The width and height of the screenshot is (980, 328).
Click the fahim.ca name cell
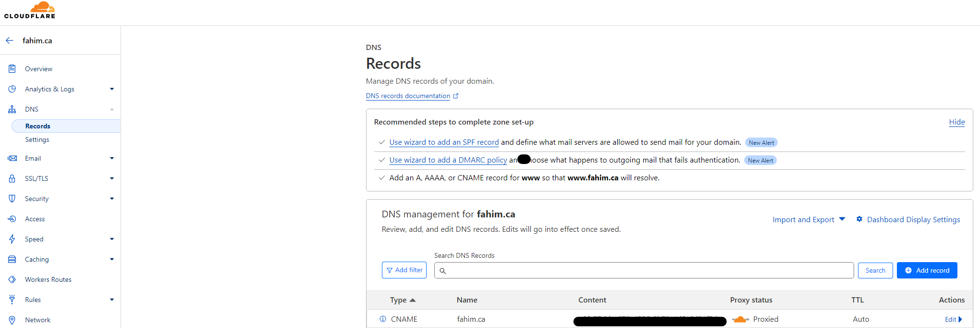click(471, 319)
